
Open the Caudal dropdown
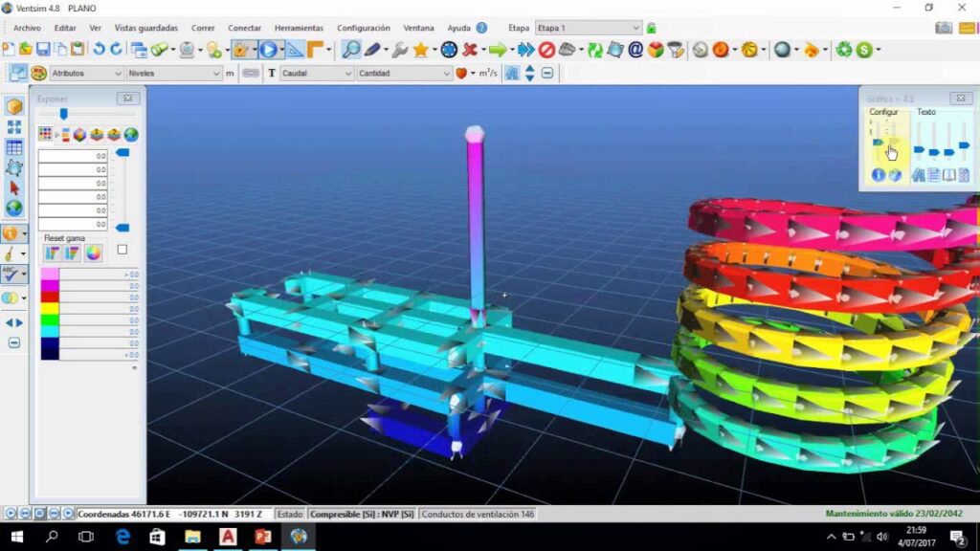click(316, 73)
